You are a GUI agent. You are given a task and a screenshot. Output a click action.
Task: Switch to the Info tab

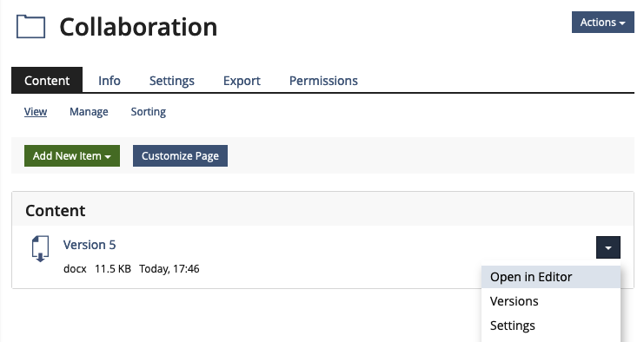point(110,81)
